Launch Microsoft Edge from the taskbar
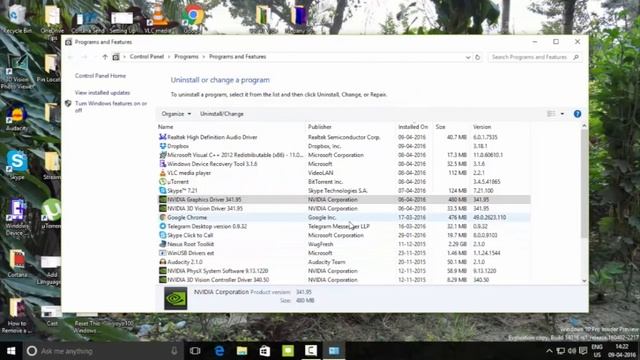Viewport: 640px width, 360px height. pos(219,351)
